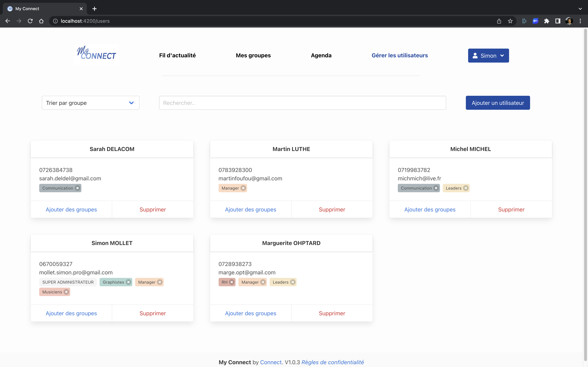Image resolution: width=588 pixels, height=367 pixels.
Task: Open the browser share icon
Action: [499, 21]
